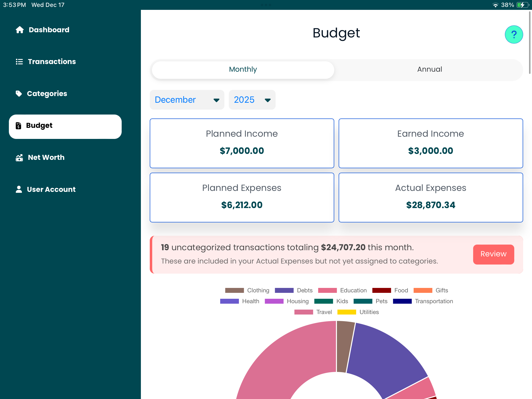
Task: Switch budget view to Annual
Action: (429, 69)
